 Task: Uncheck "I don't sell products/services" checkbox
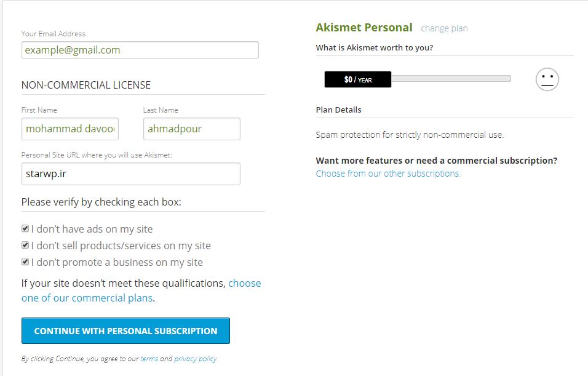point(25,246)
